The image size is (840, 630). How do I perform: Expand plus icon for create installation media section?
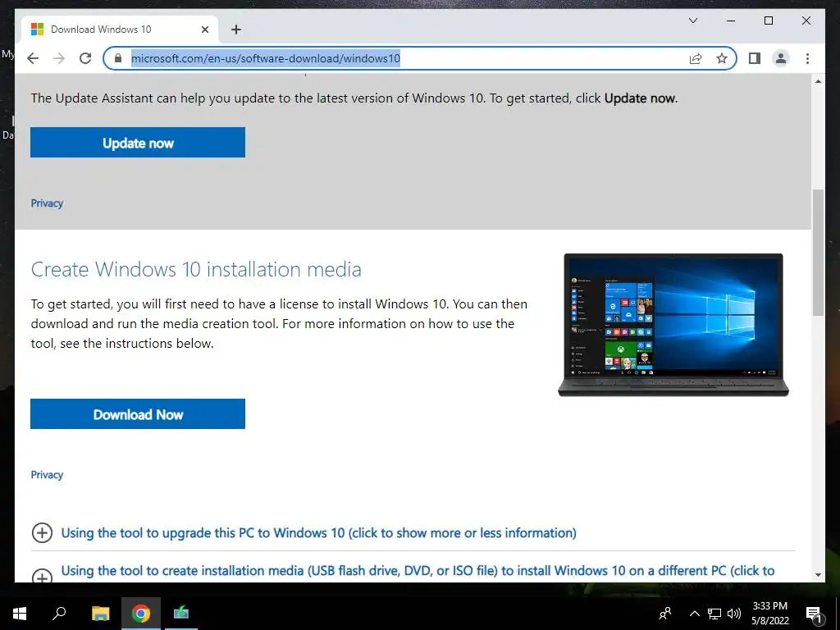(43, 575)
